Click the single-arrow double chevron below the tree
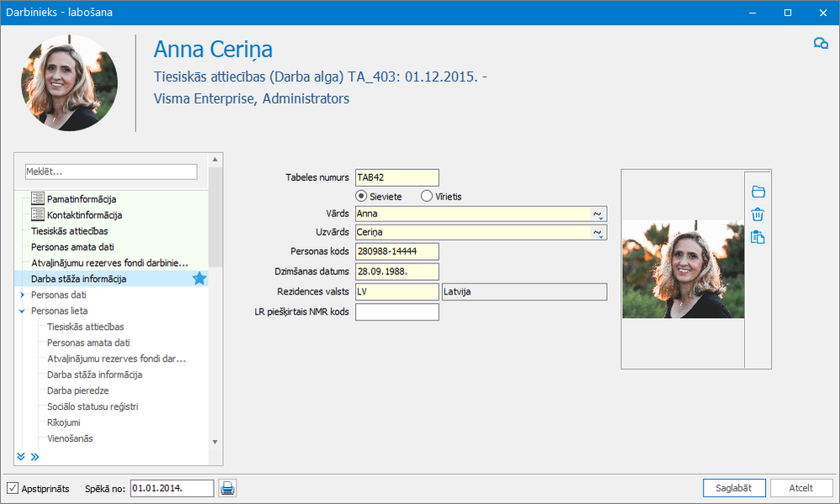The image size is (840, 504). click(35, 457)
